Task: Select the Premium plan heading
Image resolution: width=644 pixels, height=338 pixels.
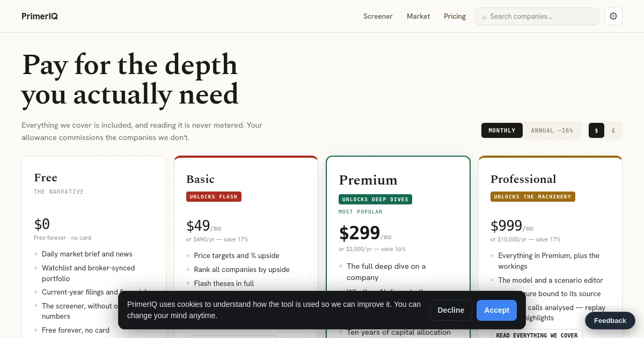Action: (x=368, y=180)
